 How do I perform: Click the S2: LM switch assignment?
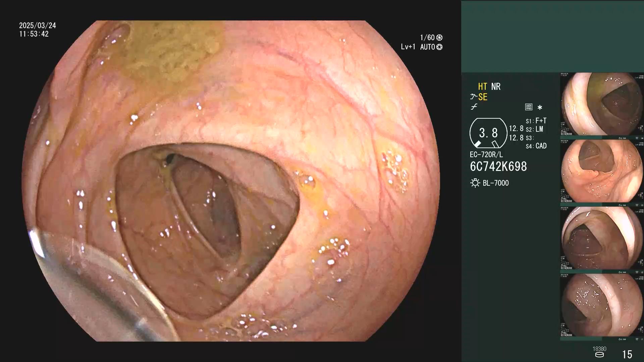tap(534, 129)
